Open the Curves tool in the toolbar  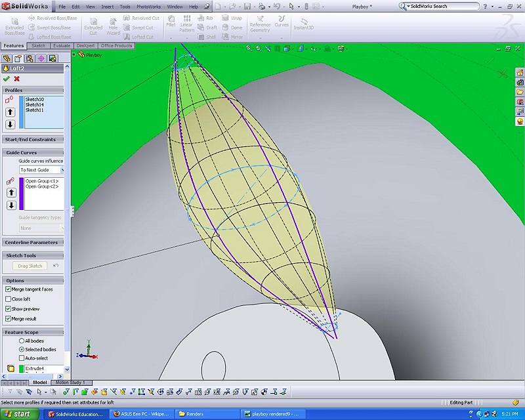point(282,22)
